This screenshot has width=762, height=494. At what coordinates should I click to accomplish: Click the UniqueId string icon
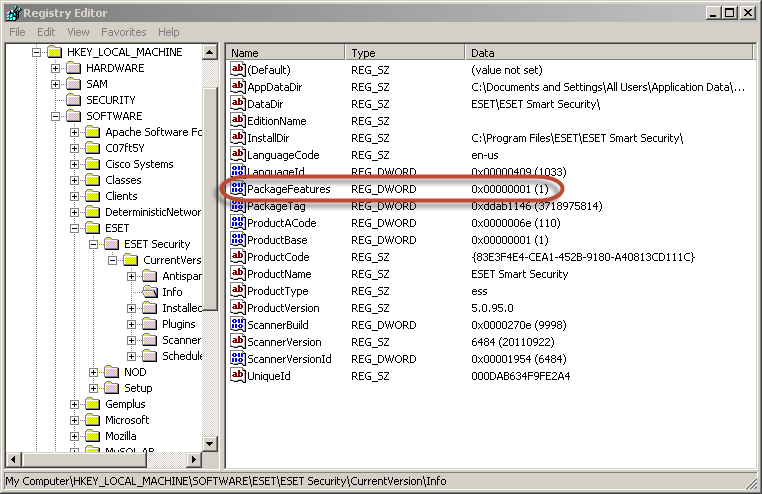[238, 375]
